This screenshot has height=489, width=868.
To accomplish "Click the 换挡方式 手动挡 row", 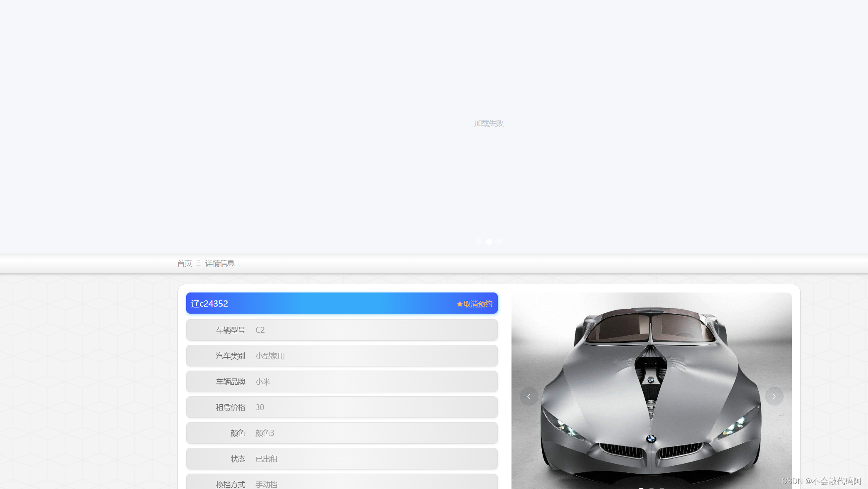I will [342, 483].
